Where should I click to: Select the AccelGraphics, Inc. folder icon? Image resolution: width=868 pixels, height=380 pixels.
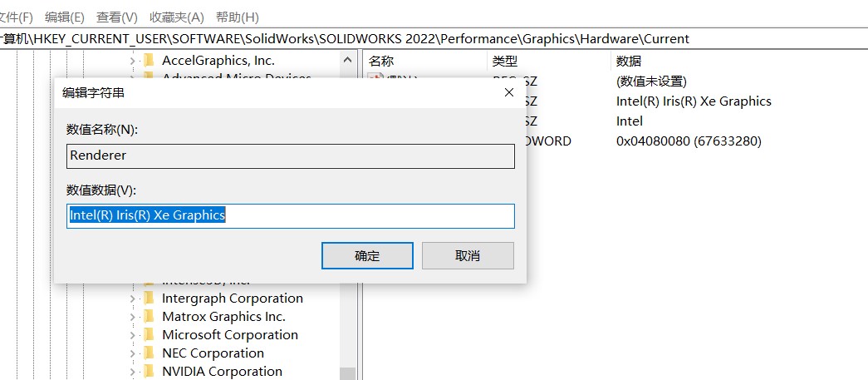pos(149,61)
